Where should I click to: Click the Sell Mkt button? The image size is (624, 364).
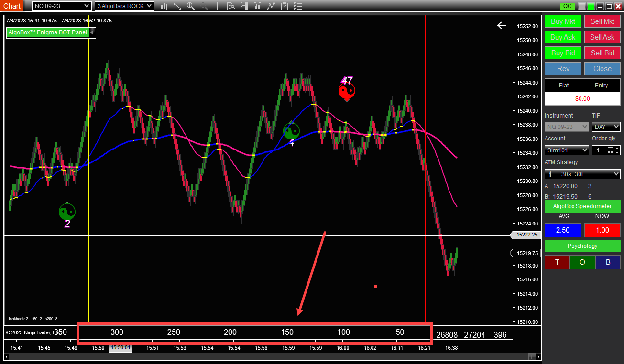click(x=602, y=21)
